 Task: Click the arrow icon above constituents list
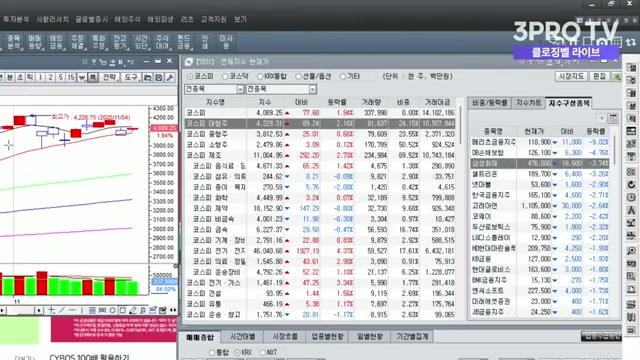point(601,118)
